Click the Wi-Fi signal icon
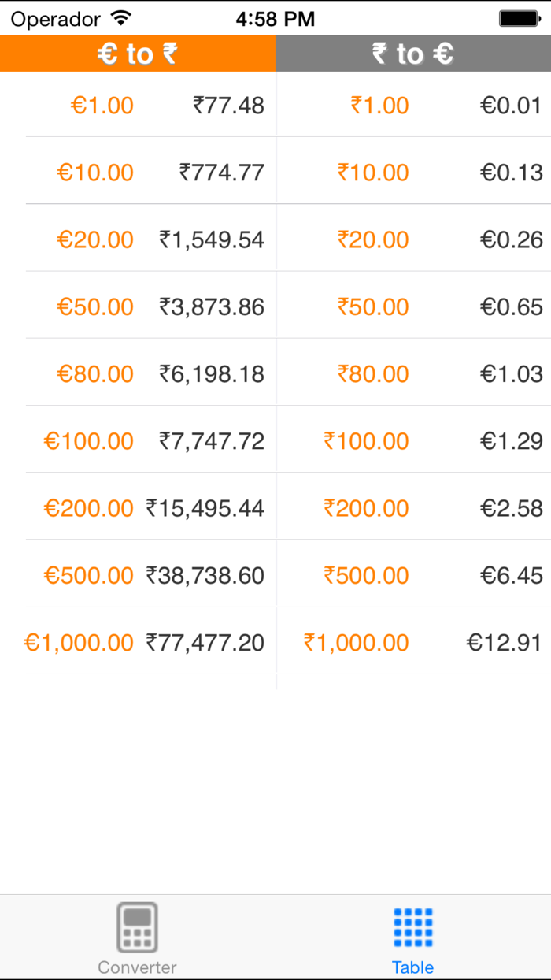 116,17
